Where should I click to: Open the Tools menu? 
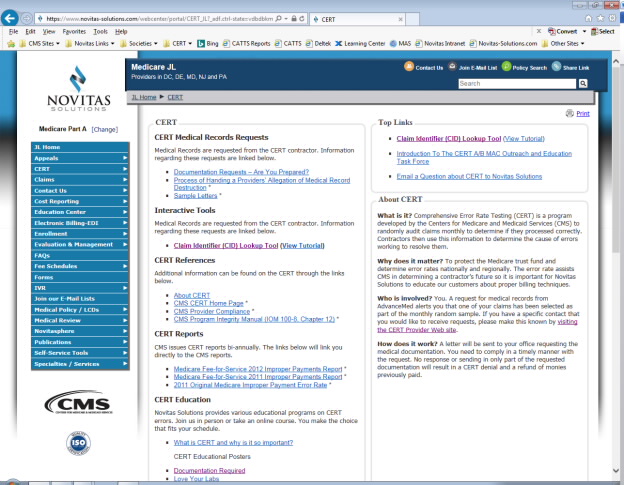100,31
